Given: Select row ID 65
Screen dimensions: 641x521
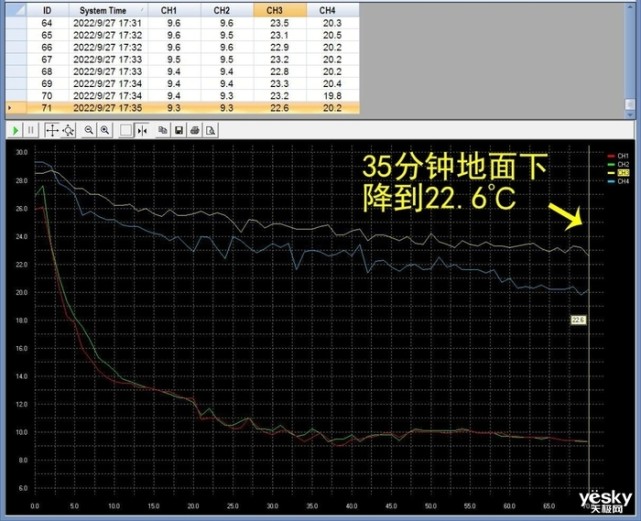Looking at the screenshot, I should [182, 35].
